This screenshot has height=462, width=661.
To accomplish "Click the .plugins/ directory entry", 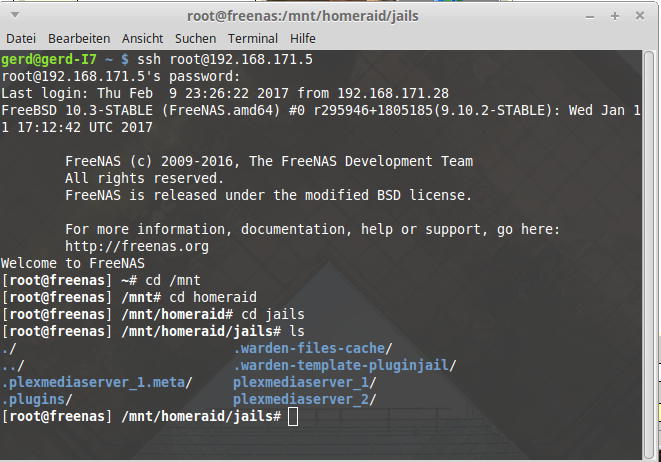I will pos(37,399).
